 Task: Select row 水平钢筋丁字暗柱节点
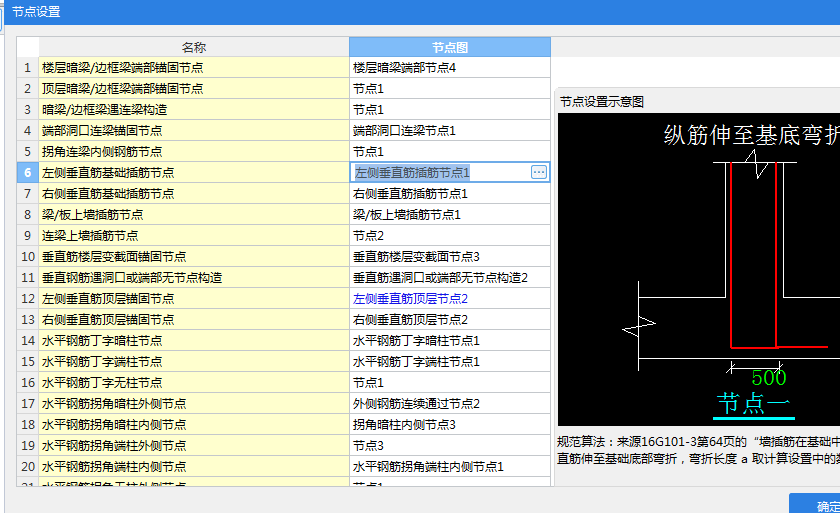(194, 341)
